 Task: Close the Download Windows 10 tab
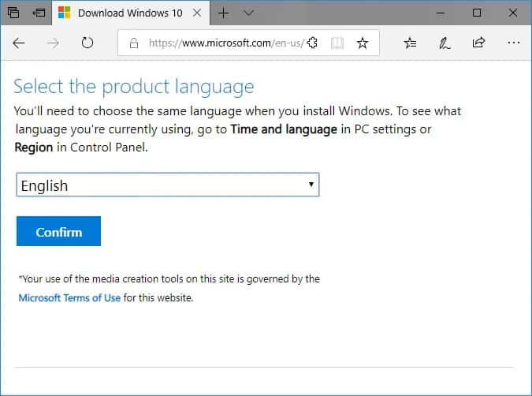pos(197,13)
